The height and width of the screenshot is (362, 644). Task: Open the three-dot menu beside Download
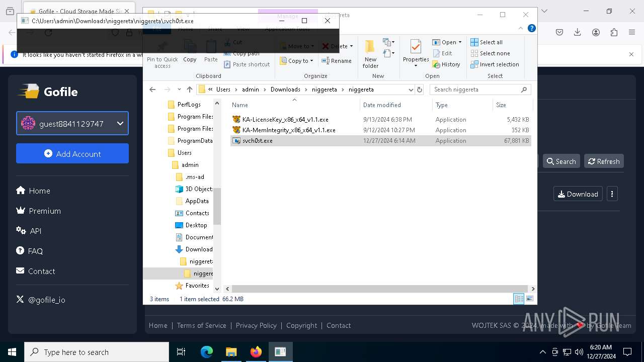click(x=612, y=194)
